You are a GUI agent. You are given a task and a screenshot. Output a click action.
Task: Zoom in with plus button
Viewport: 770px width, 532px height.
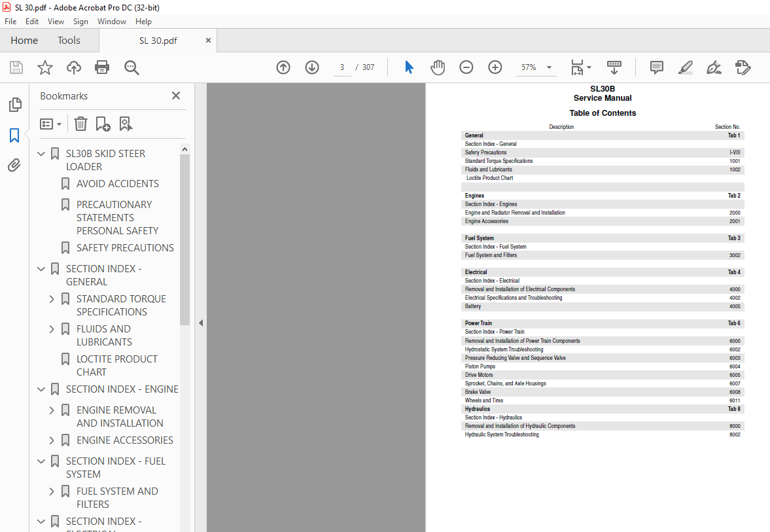coord(495,67)
